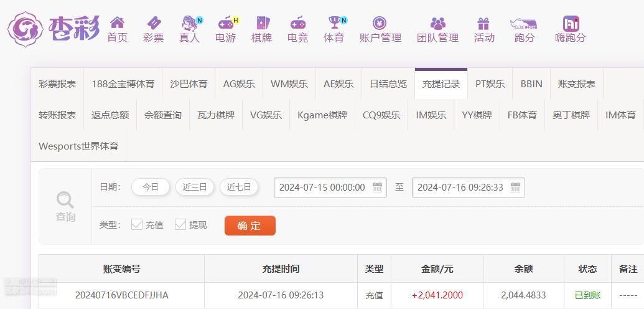Viewport: 644px width, 309px height.
Task: Switch to the 账变报表 tab
Action: [576, 84]
